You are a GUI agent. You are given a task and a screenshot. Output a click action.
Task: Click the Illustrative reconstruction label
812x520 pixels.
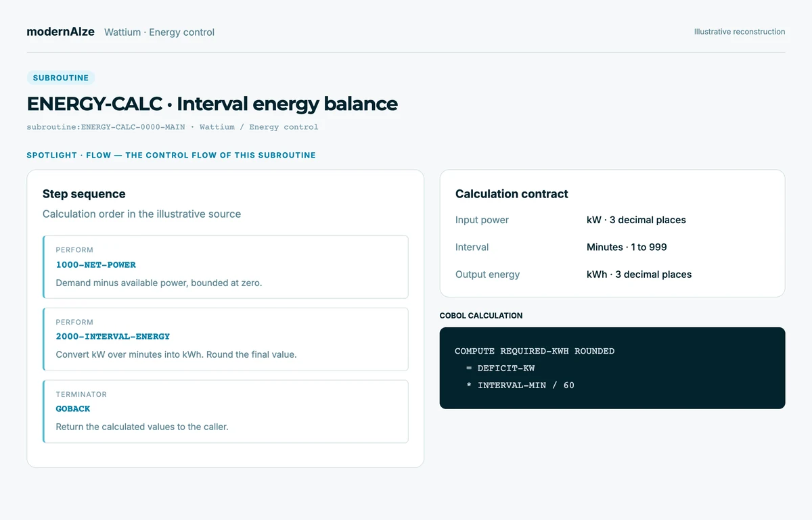point(740,32)
